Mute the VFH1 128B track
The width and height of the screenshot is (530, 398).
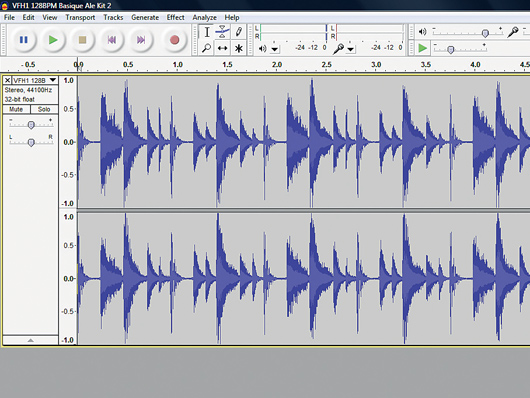coord(16,109)
